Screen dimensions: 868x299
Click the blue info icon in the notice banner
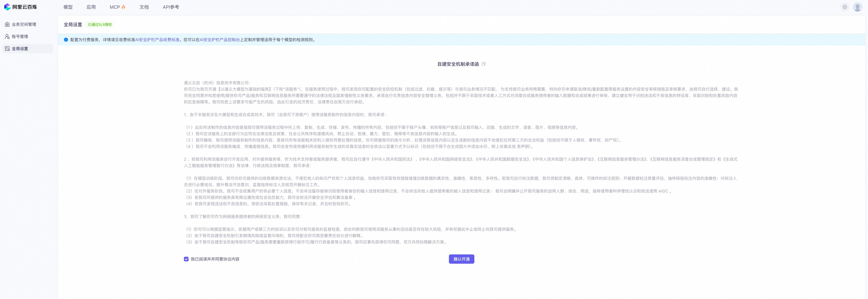tap(66, 40)
